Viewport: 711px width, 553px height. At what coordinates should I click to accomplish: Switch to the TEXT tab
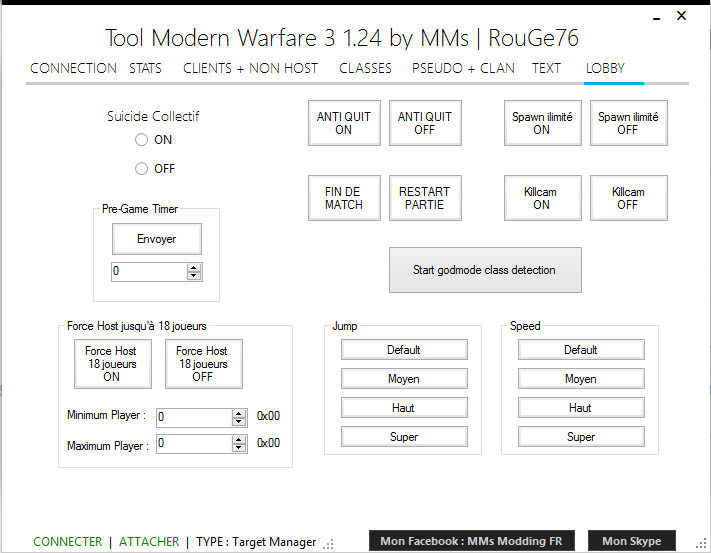click(546, 68)
